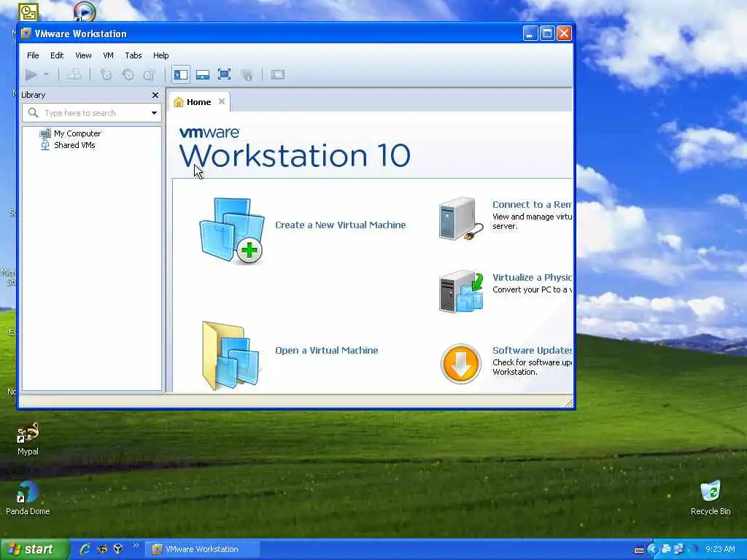Open the View menu
The height and width of the screenshot is (560, 747).
pyautogui.click(x=83, y=55)
